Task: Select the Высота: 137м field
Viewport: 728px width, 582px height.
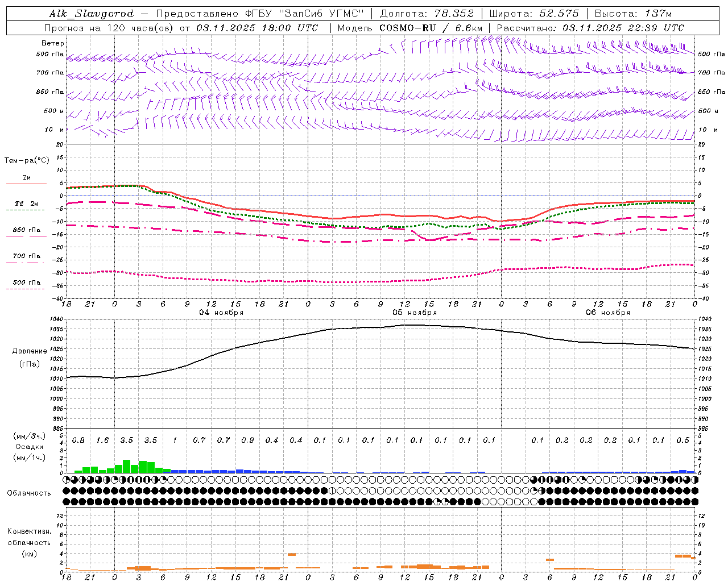Action: 633,14
